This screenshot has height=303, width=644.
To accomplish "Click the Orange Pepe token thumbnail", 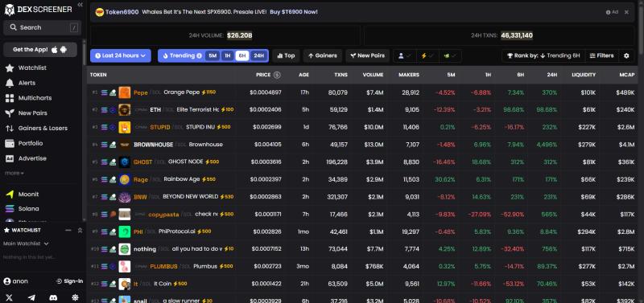I will (125, 92).
